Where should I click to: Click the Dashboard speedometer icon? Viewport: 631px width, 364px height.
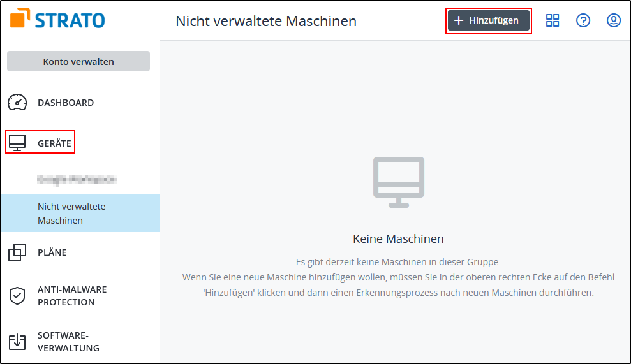click(x=17, y=103)
